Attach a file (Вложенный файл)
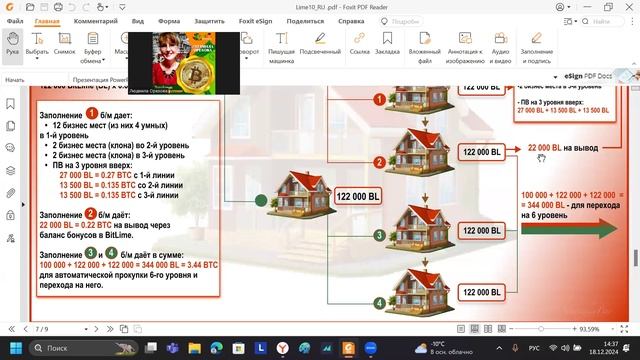Screen dimensions: 640x360 (x=424, y=47)
